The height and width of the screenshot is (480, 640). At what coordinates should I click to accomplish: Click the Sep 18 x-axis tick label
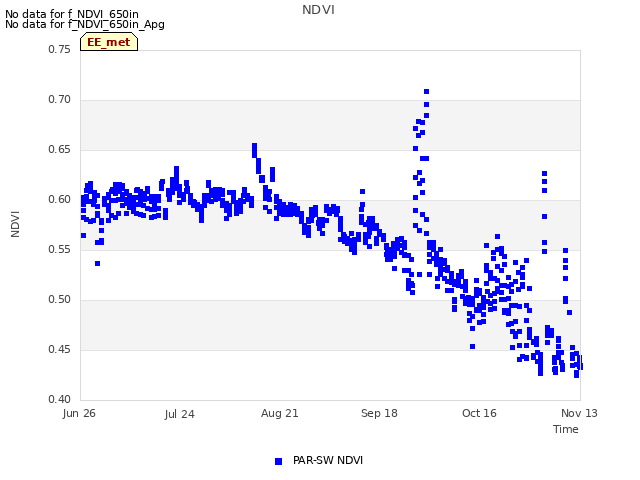pyautogui.click(x=379, y=413)
